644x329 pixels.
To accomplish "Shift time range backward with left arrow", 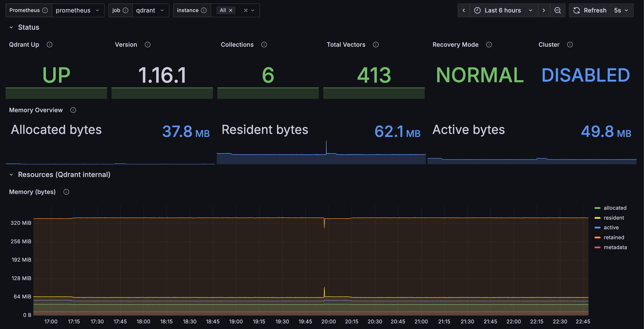I will [463, 10].
